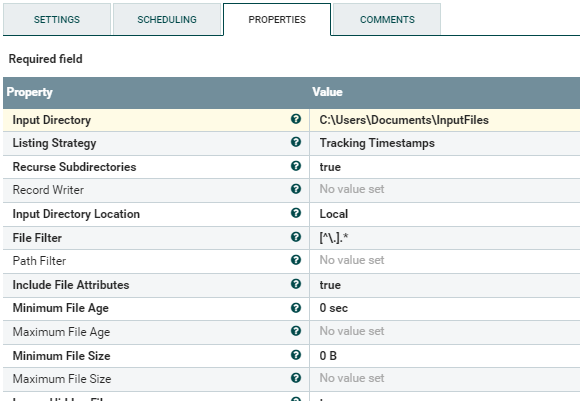The height and width of the screenshot is (403, 580).
Task: View help icon for Record Writer
Action: pyautogui.click(x=296, y=189)
